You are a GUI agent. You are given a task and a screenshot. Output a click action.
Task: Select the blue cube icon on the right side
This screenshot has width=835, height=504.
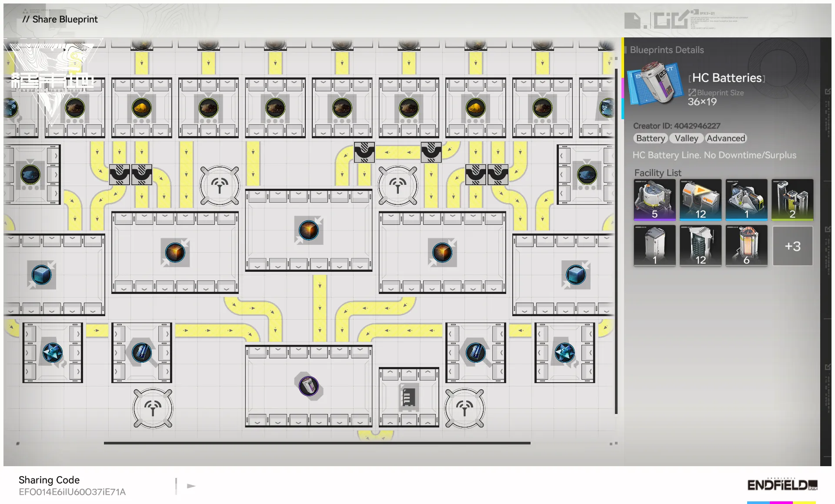coord(576,275)
